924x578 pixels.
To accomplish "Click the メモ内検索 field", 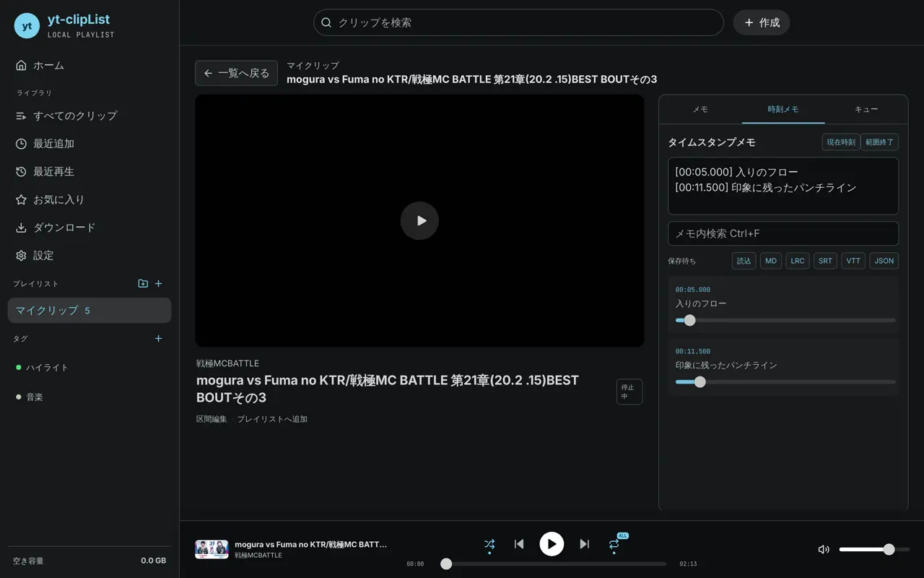I will click(x=783, y=233).
